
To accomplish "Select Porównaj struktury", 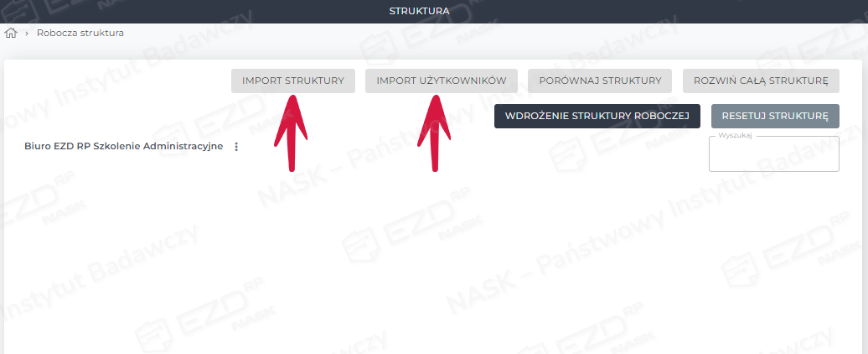I will click(600, 81).
